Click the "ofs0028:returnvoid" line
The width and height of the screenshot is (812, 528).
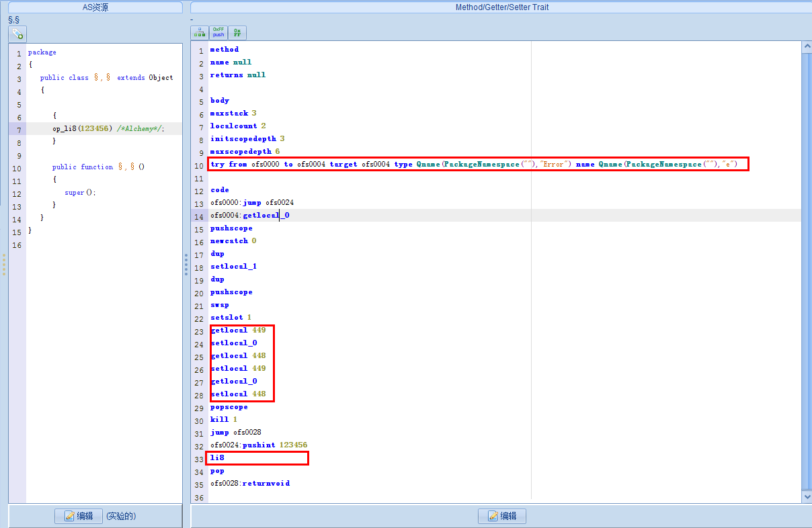(250, 484)
